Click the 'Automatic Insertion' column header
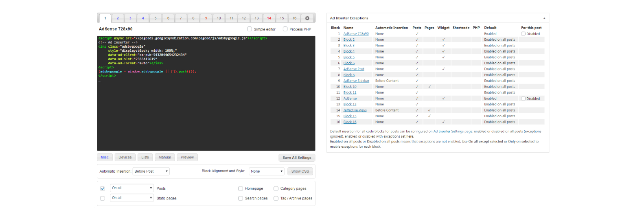Screen dimensions: 644x219 point(391,28)
